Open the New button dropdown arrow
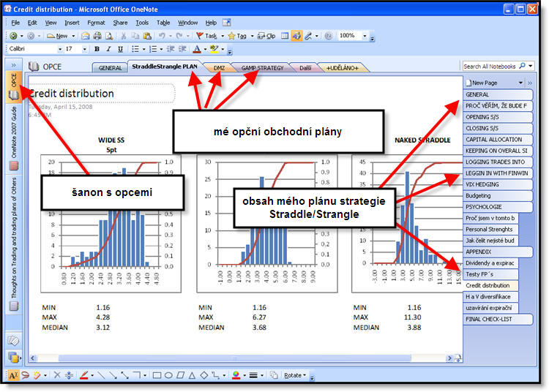 73,36
